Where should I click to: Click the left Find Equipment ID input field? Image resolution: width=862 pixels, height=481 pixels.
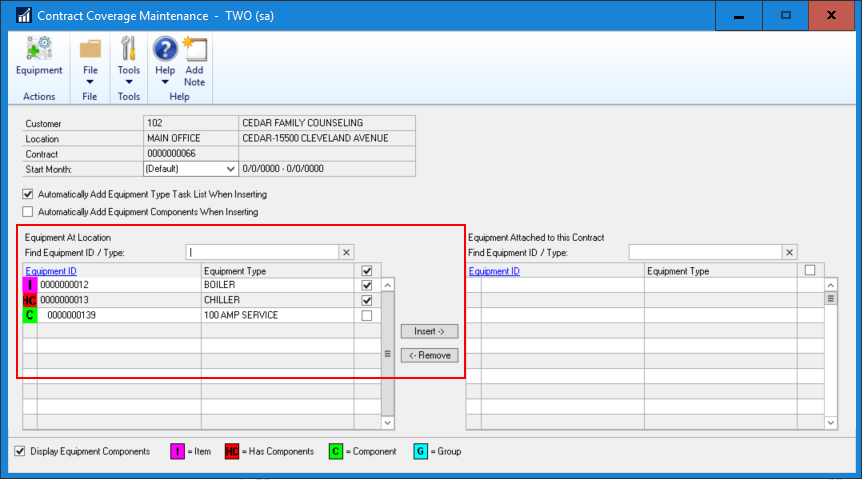point(262,253)
